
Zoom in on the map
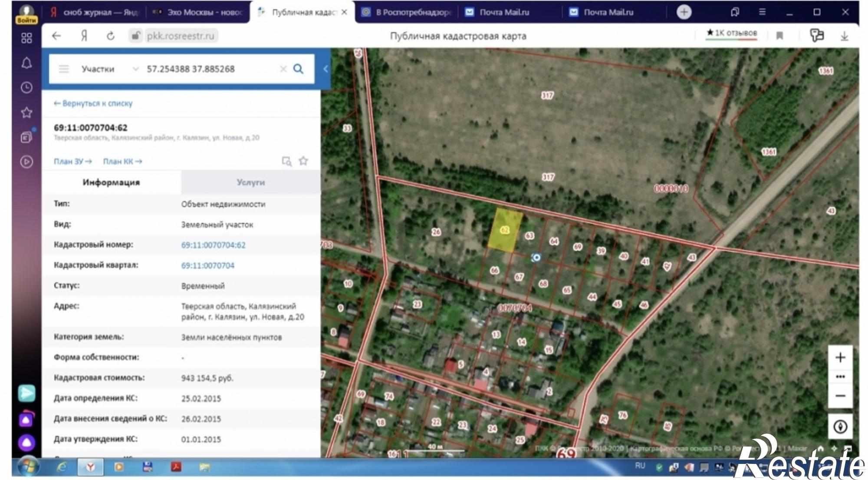click(840, 358)
